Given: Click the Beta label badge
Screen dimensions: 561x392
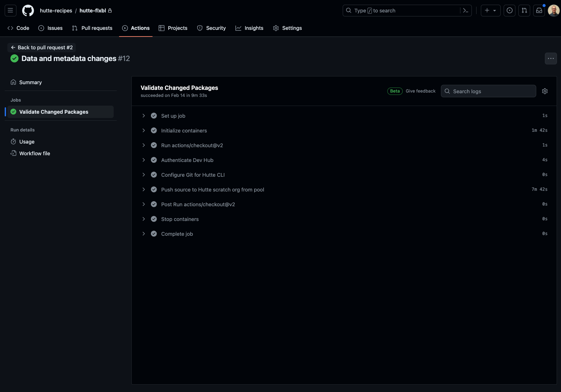Looking at the screenshot, I should [x=395, y=91].
